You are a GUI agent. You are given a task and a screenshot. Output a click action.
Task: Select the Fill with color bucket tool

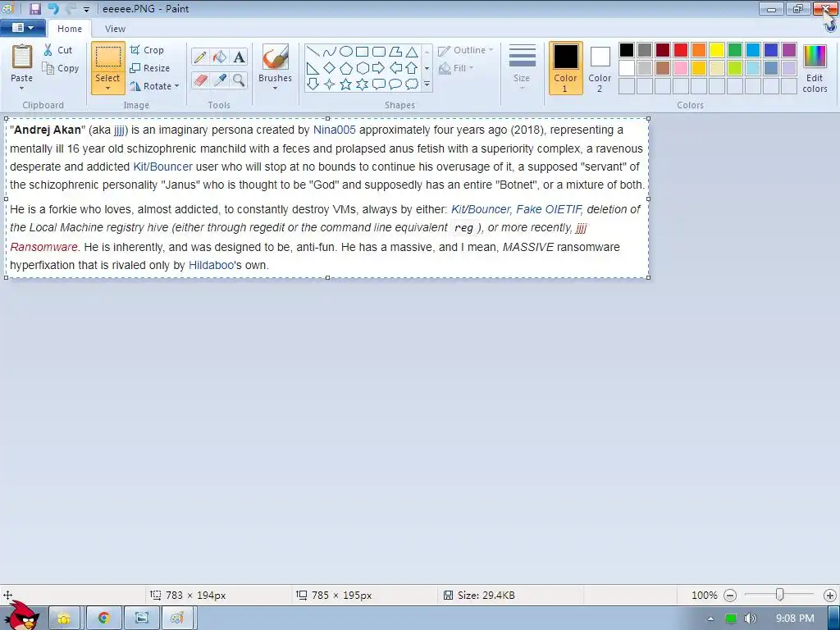coord(220,57)
